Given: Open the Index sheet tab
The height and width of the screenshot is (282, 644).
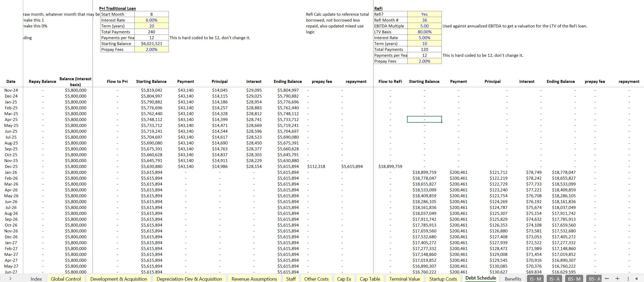Looking at the screenshot, I should click(36, 279).
